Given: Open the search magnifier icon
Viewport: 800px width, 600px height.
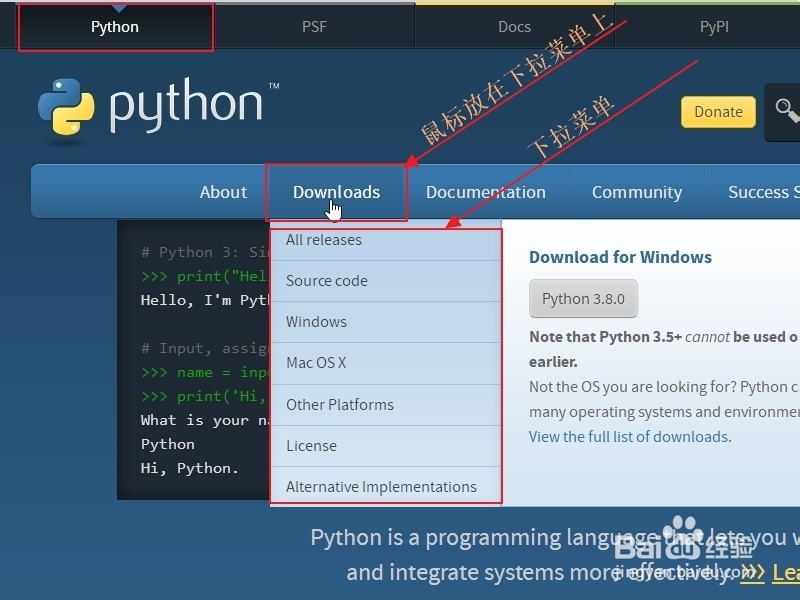Looking at the screenshot, I should pos(786,112).
